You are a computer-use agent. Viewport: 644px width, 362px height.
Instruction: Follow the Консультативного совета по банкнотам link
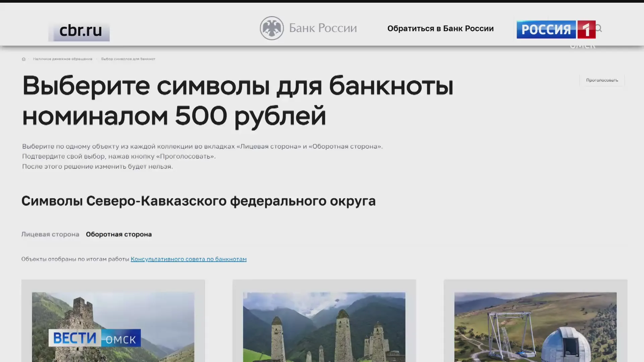tap(189, 259)
